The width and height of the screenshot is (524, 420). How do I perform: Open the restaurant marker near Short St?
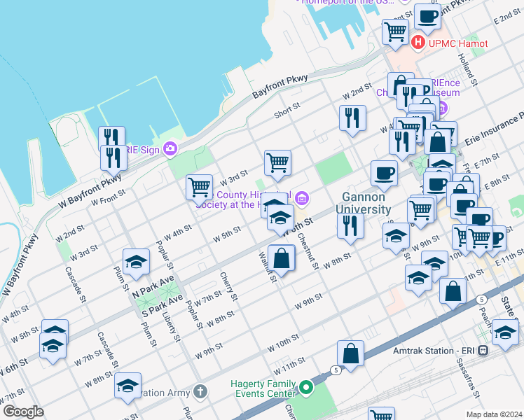coord(352,117)
